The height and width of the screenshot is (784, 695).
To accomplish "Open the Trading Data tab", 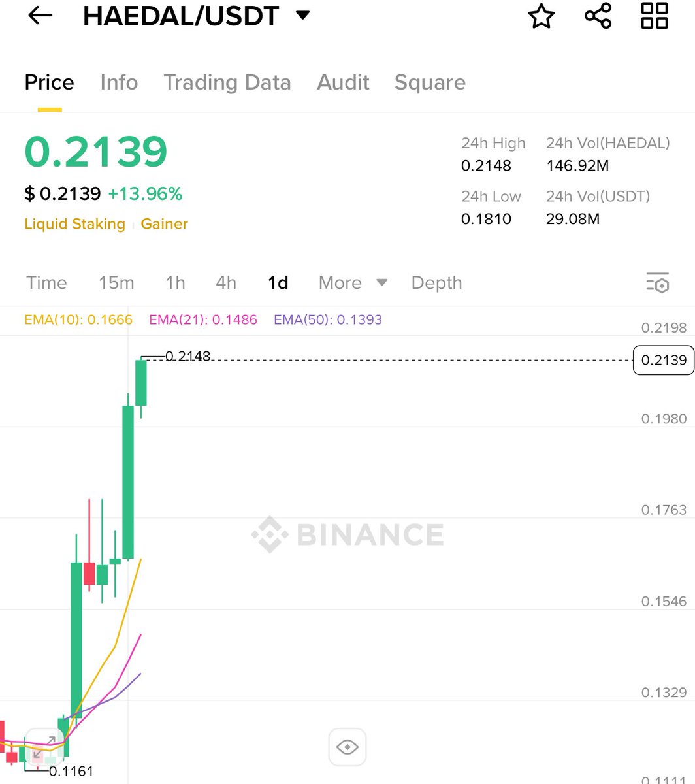I will pos(227,82).
